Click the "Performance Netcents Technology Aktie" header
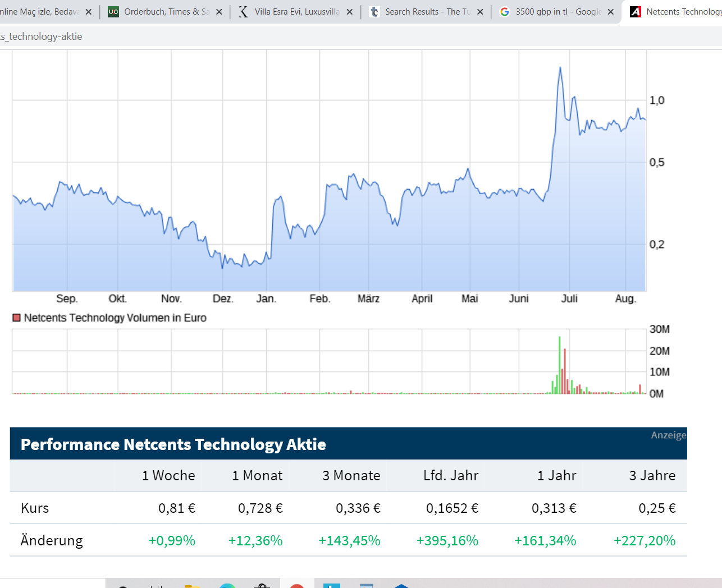 click(x=172, y=444)
